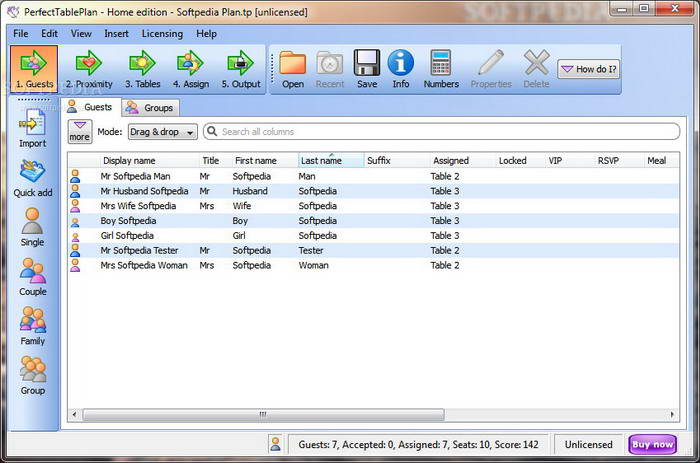Click the scroll left arrow

75,414
